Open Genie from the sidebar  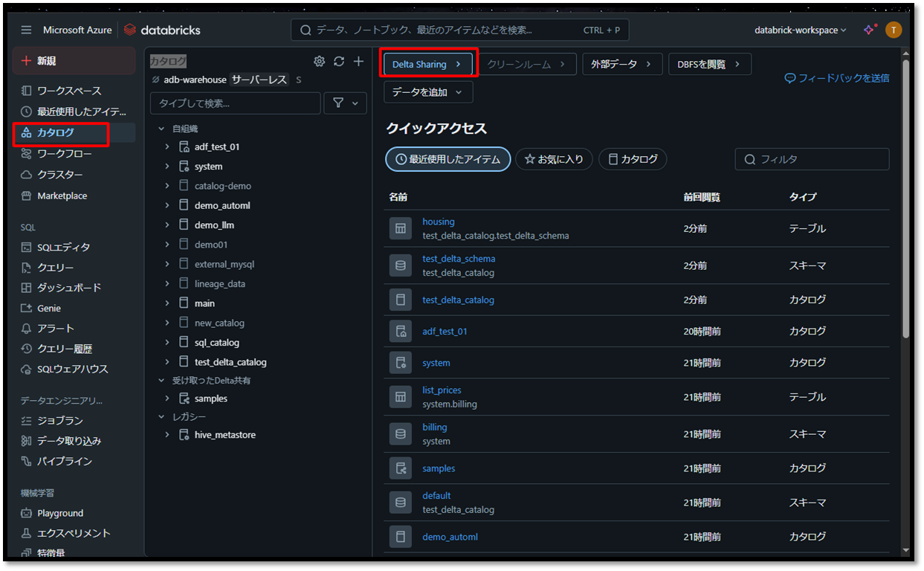click(x=49, y=308)
